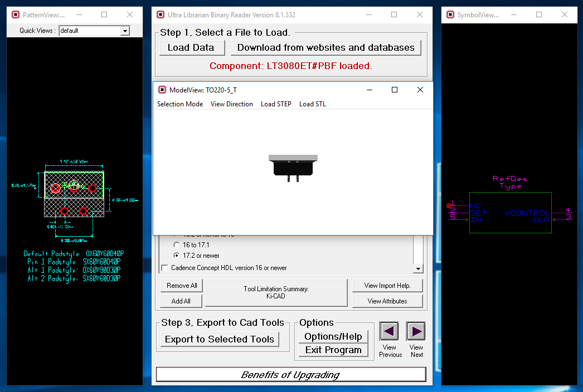Minimize the Ultra Librarian main window
The image size is (583, 392).
point(369,14)
